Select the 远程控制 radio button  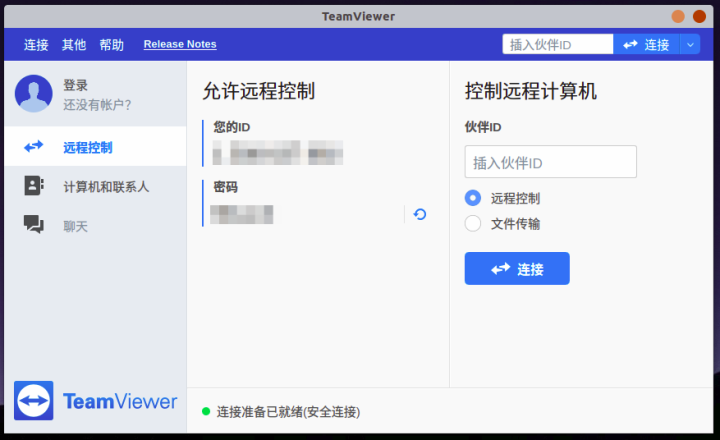[473, 198]
